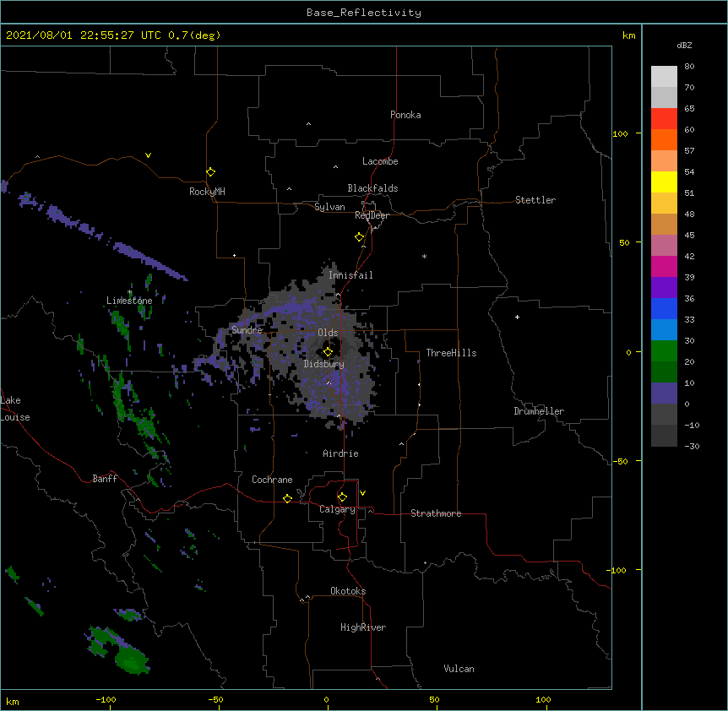Click the Blackfalds town label

coord(372,188)
